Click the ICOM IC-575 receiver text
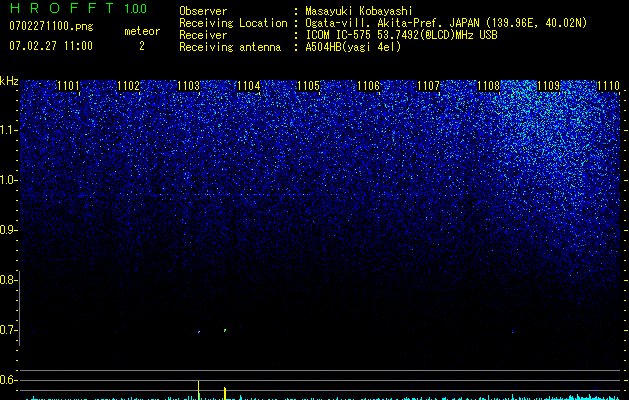629x400 pixels. [x=401, y=35]
